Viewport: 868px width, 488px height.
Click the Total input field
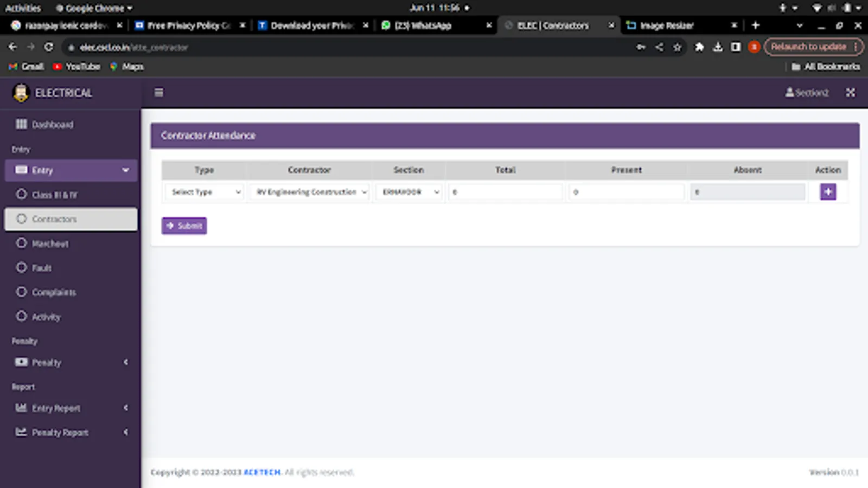(x=506, y=192)
